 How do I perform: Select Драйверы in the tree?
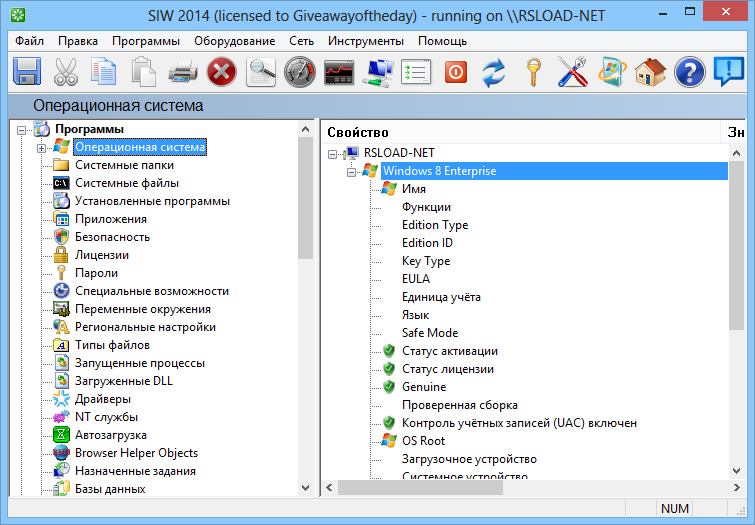[x=103, y=399]
